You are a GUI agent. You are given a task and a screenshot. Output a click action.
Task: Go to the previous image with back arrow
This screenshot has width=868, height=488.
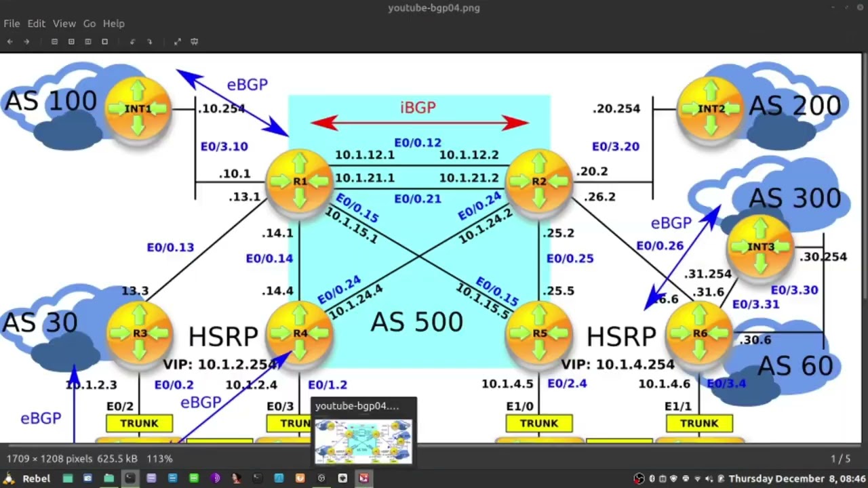[10, 42]
